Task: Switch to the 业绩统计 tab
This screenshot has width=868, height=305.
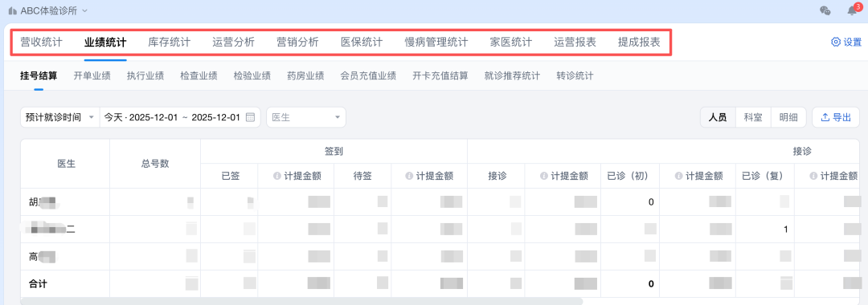Action: tap(105, 43)
